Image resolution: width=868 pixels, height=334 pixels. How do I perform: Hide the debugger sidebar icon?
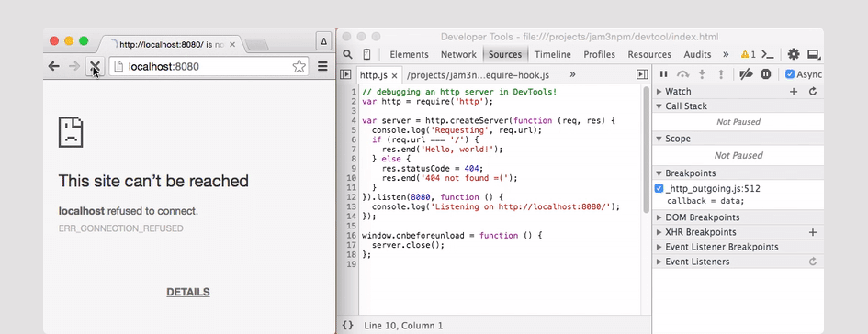pos(642,74)
